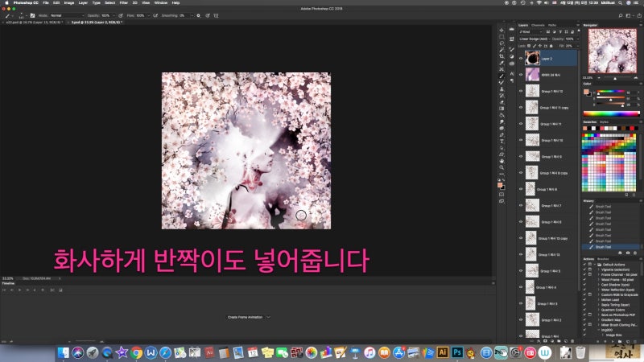Click the Layer 2 thumbnail
The width and height of the screenshot is (644, 362).
532,59
